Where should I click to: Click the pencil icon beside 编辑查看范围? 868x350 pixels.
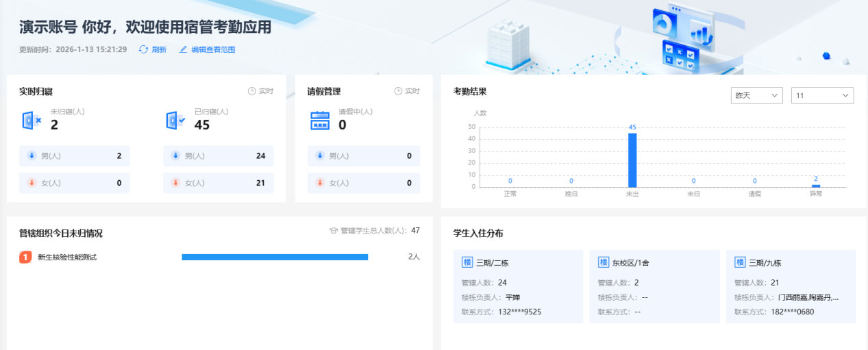point(183,49)
